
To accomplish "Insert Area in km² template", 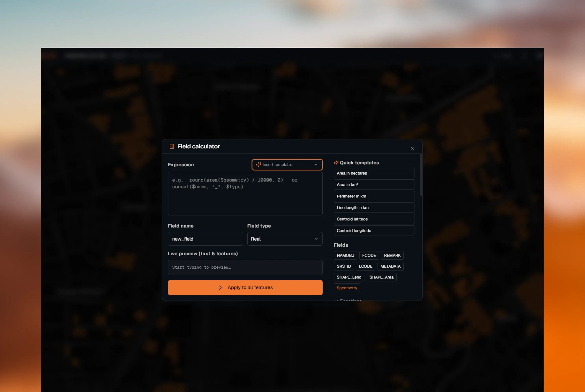I will pos(374,185).
